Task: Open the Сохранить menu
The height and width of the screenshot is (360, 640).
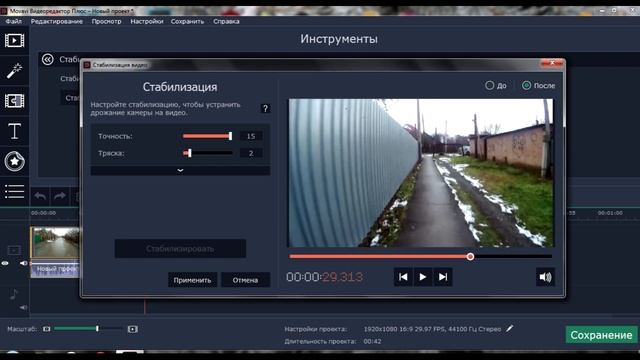Action: pyautogui.click(x=187, y=21)
